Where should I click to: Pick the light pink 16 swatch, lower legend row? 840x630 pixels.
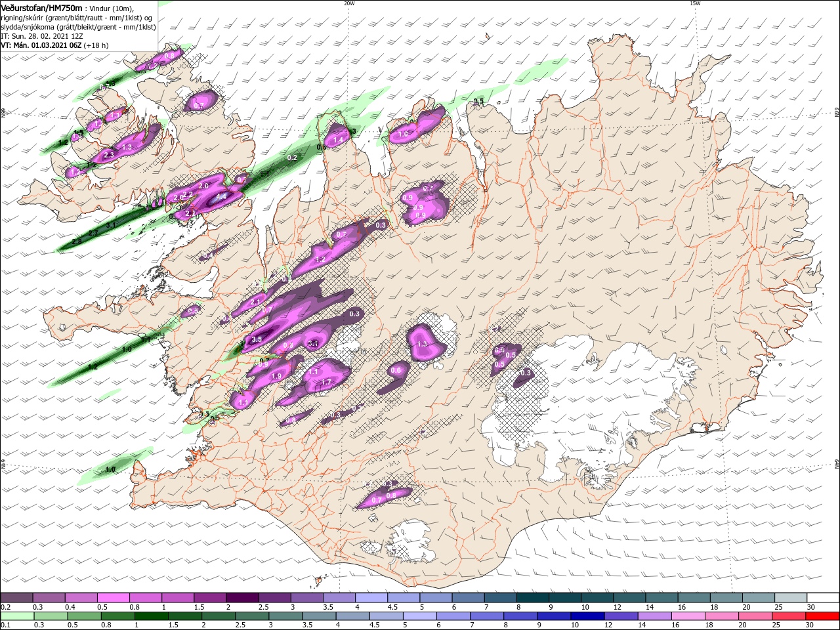[x=688, y=616]
